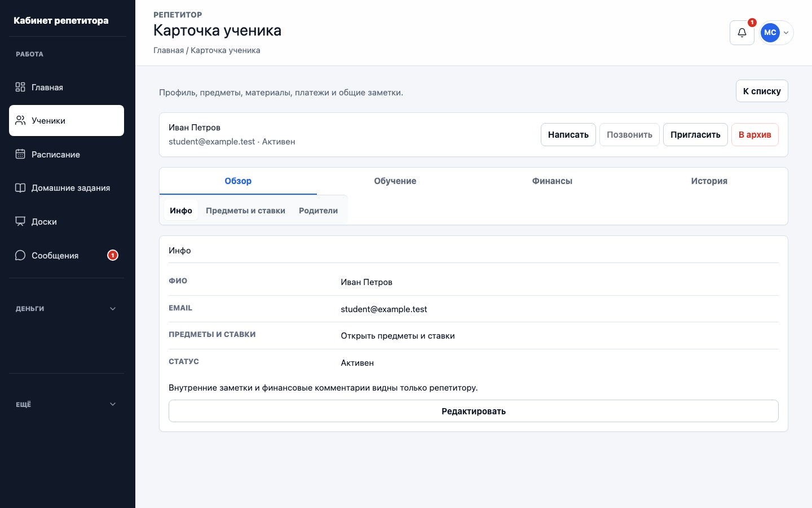Click the Расписание calendar icon
The image size is (812, 508).
[x=20, y=154]
